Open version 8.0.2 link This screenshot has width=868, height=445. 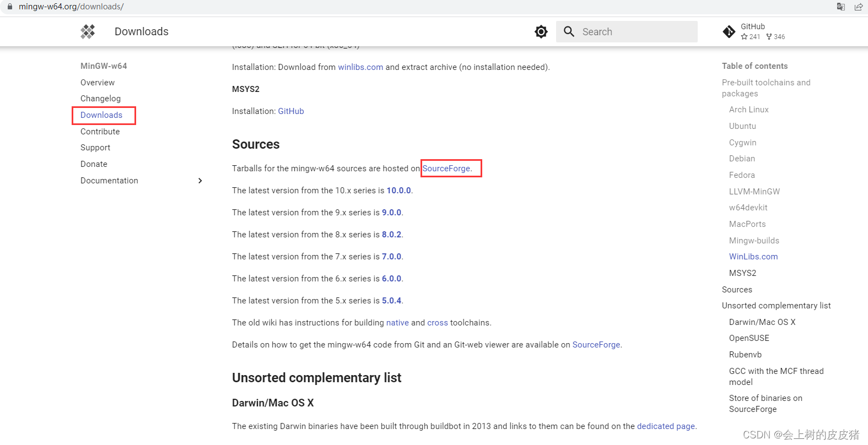391,235
